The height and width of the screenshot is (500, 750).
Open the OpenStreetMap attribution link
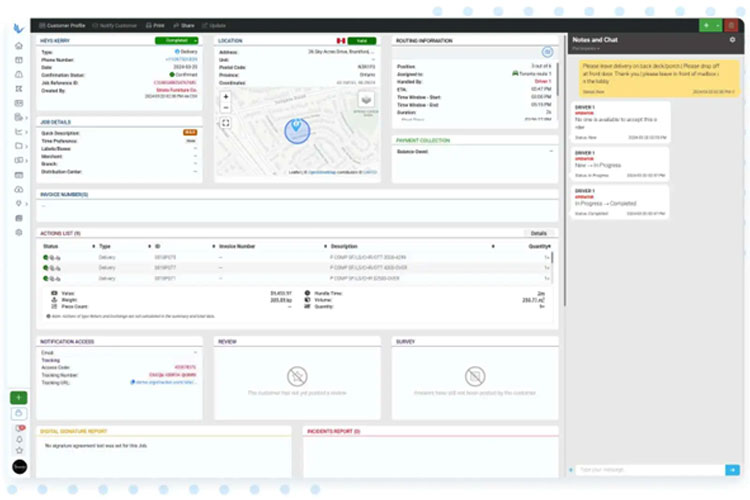tap(322, 172)
